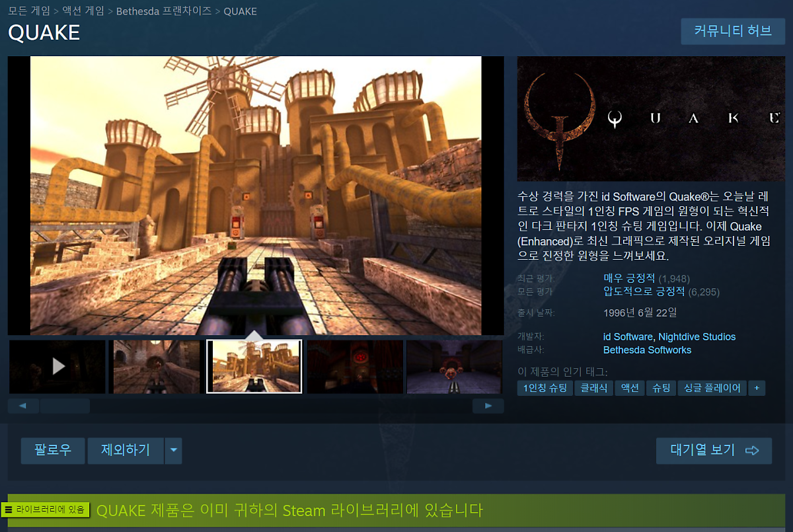Click the 대기열 보기 button

tap(714, 451)
